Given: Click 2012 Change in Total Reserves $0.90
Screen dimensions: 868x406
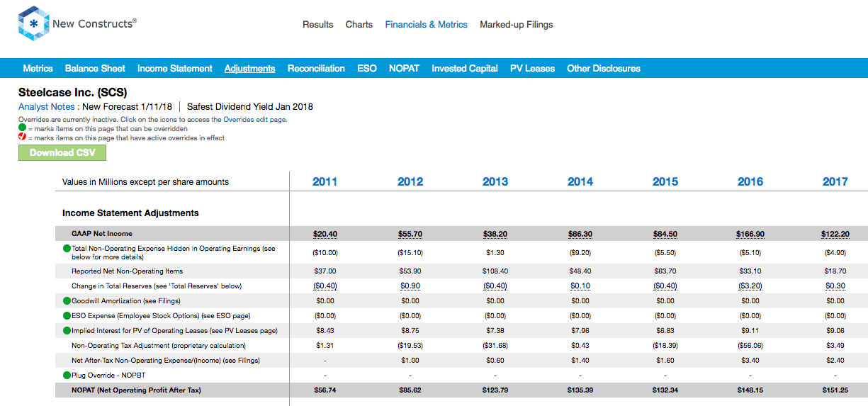Looking at the screenshot, I should click(x=410, y=286).
